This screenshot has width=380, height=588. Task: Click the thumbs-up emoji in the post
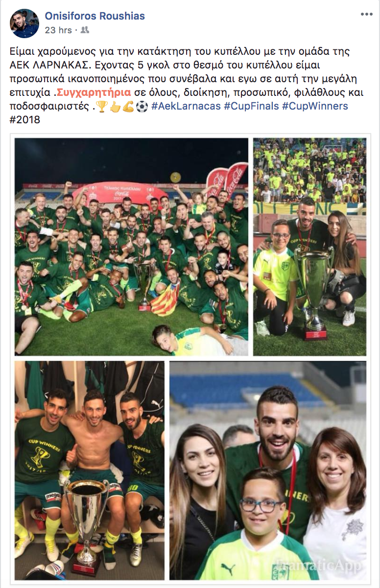tap(115, 106)
